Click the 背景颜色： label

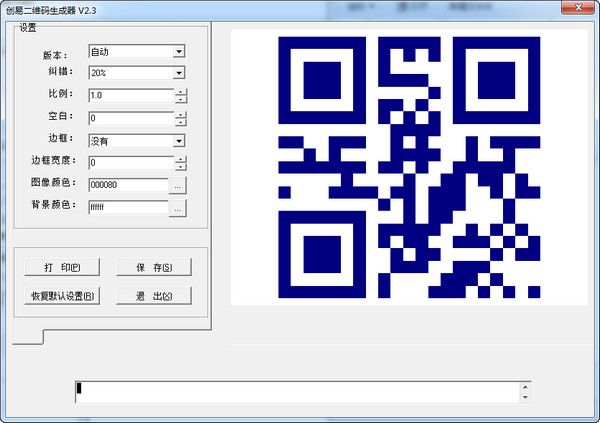click(x=53, y=205)
